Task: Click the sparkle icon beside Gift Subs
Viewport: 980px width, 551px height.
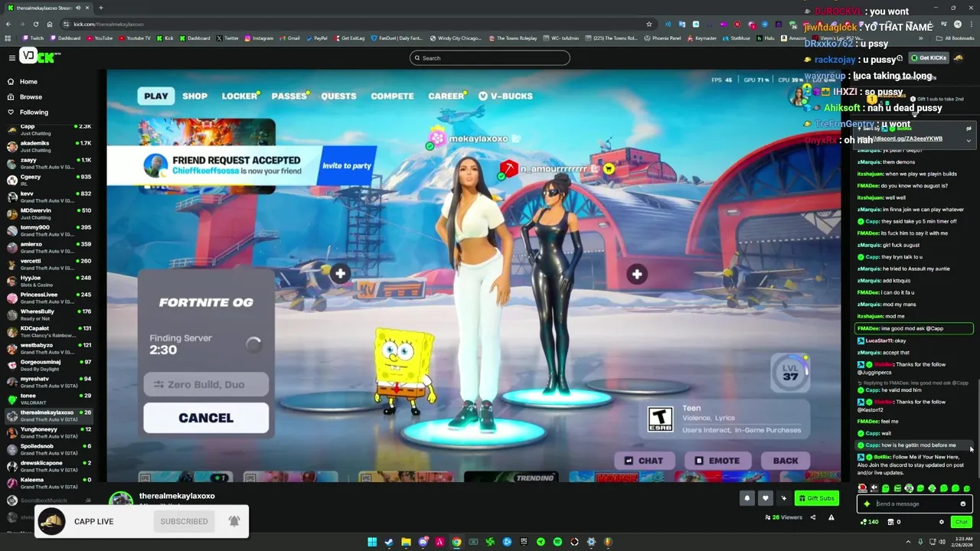Action: [783, 498]
